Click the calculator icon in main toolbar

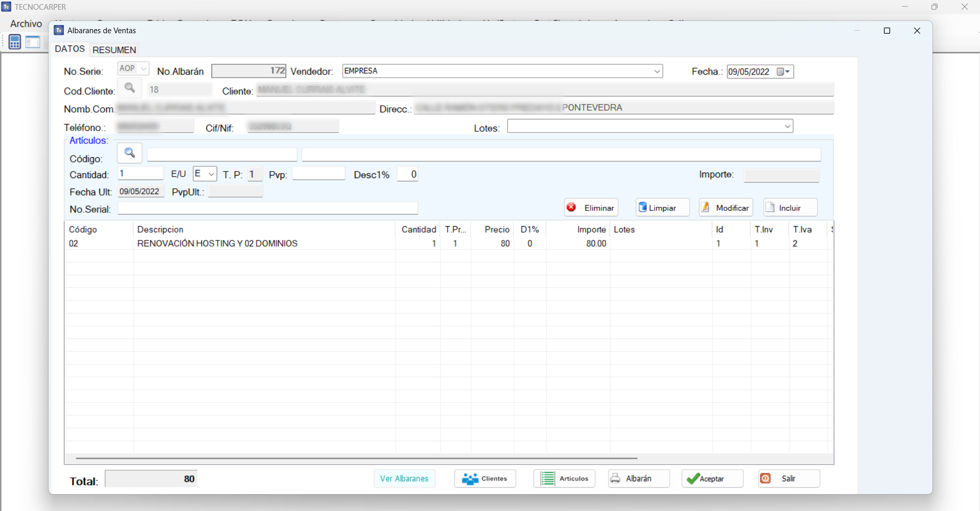click(15, 42)
